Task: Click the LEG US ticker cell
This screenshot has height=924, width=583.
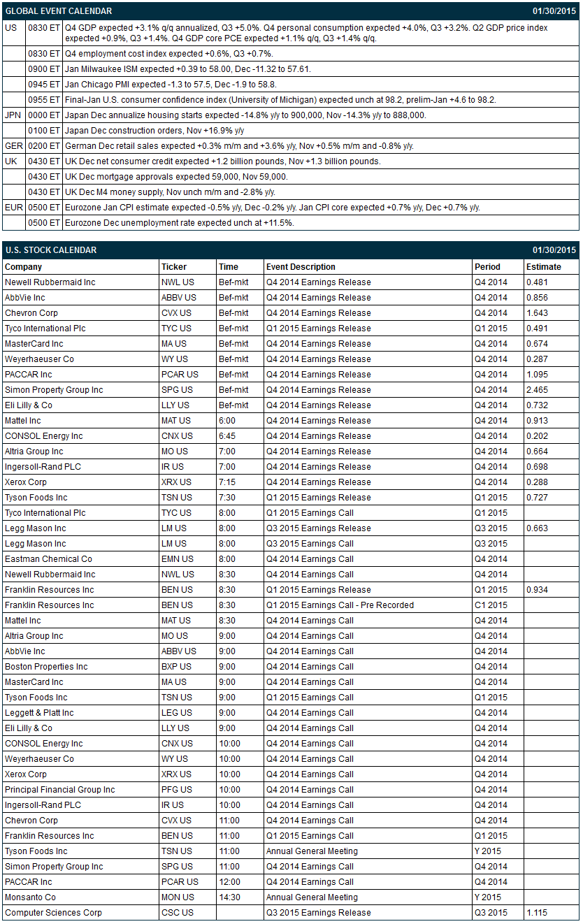Action: point(187,713)
